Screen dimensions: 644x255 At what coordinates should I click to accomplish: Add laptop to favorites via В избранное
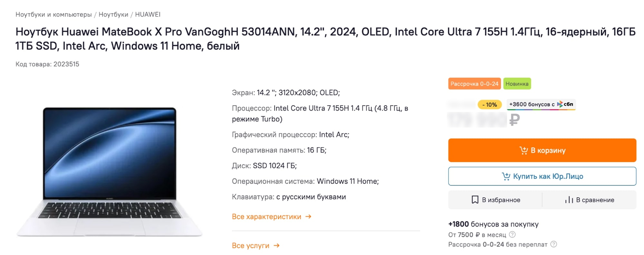[x=495, y=200]
